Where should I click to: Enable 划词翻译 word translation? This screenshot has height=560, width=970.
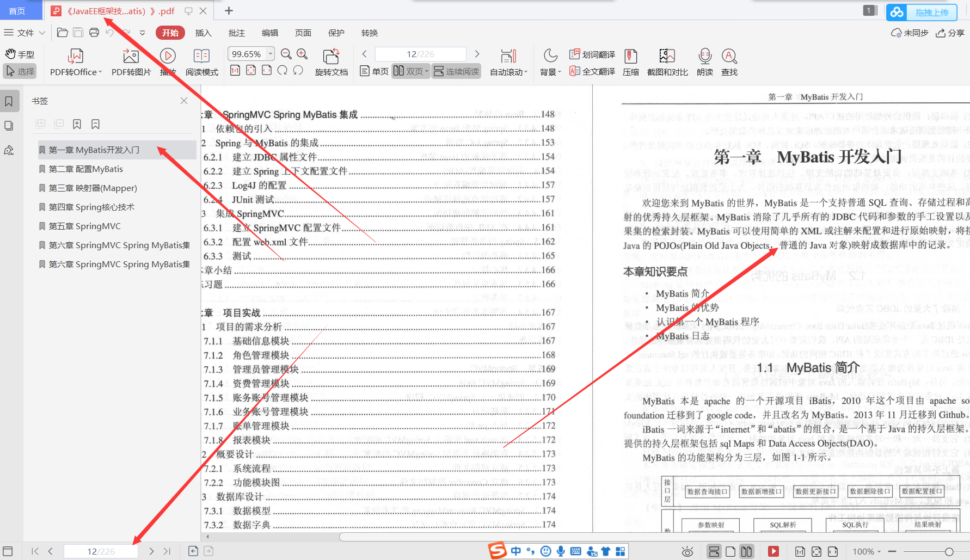pos(592,54)
